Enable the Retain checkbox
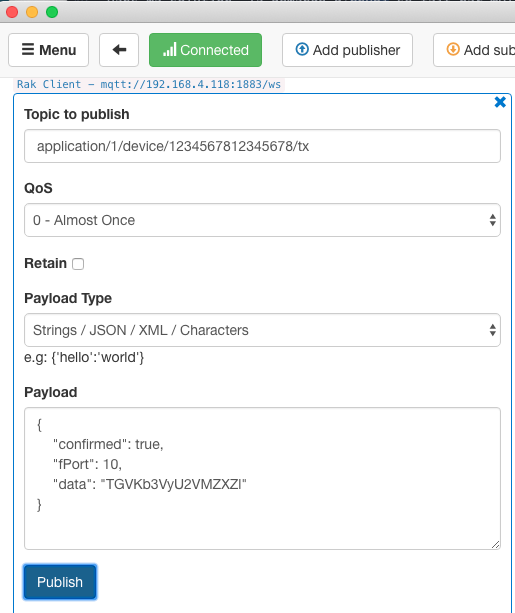 [x=78, y=264]
